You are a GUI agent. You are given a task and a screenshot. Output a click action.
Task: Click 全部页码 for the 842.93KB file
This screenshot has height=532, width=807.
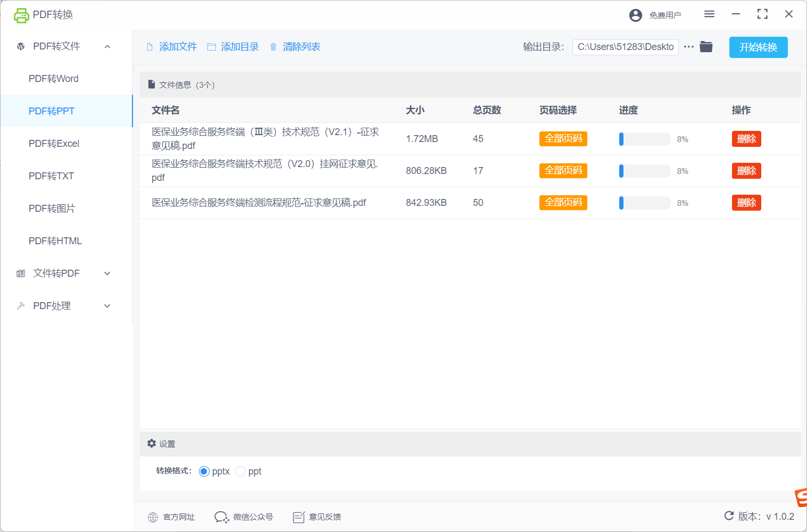tap(563, 203)
